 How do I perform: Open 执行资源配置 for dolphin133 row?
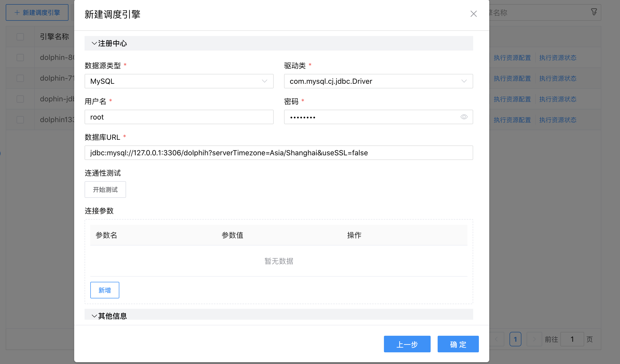click(512, 120)
